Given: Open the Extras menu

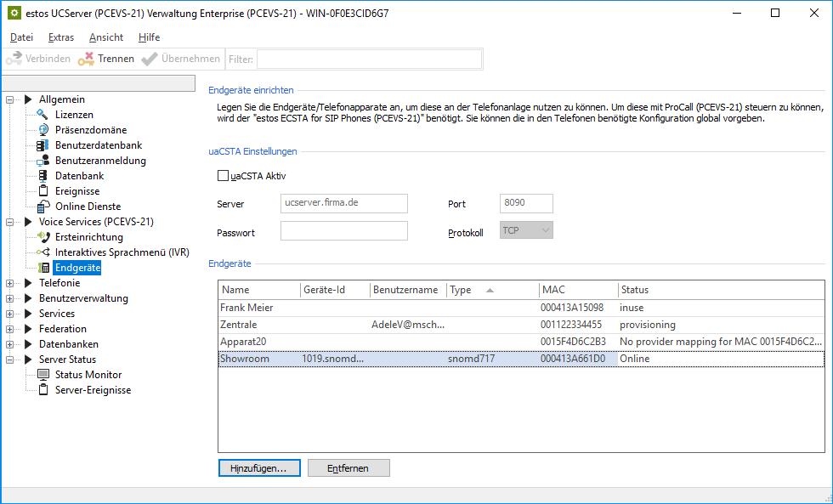Looking at the screenshot, I should pyautogui.click(x=61, y=37).
